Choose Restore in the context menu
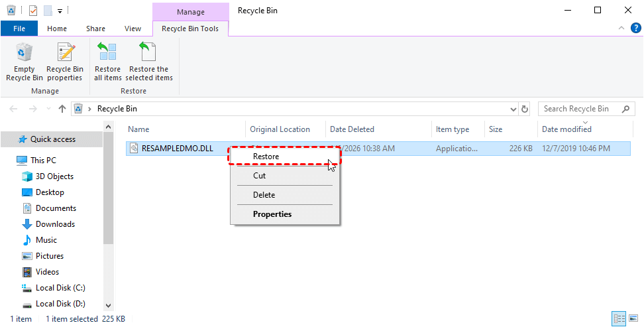The width and height of the screenshot is (644, 327). click(266, 157)
